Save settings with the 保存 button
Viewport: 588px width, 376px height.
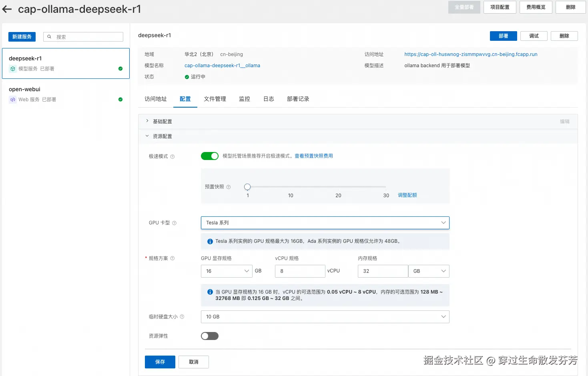pyautogui.click(x=160, y=362)
